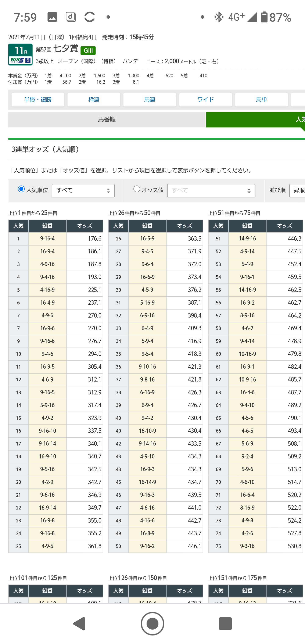Switch to the 馬番順 tab
The height and width of the screenshot is (644, 305).
(107, 119)
